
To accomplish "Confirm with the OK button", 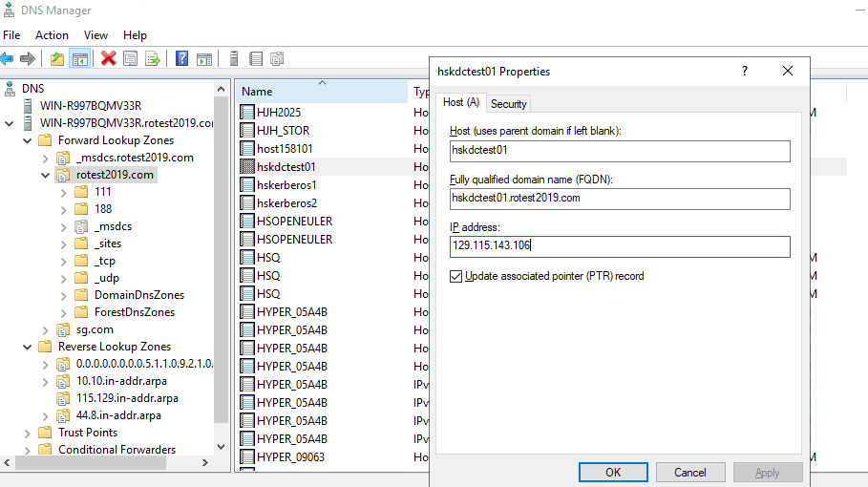I will coord(613,472).
